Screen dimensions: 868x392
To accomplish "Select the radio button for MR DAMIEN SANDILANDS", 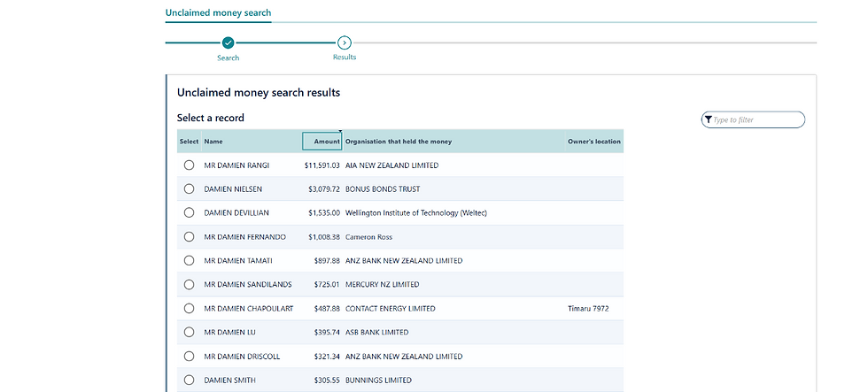I will [189, 284].
